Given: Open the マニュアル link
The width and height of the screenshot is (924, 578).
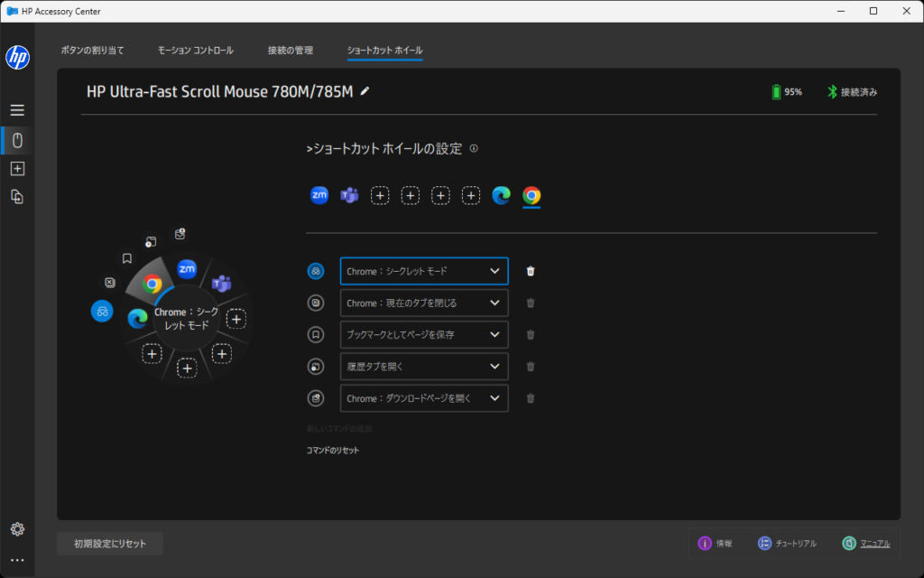Looking at the screenshot, I should [866, 543].
